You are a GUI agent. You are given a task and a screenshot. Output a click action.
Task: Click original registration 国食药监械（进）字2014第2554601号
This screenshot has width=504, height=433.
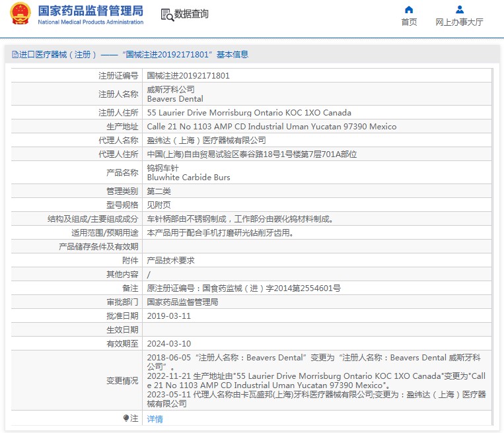tap(271, 288)
